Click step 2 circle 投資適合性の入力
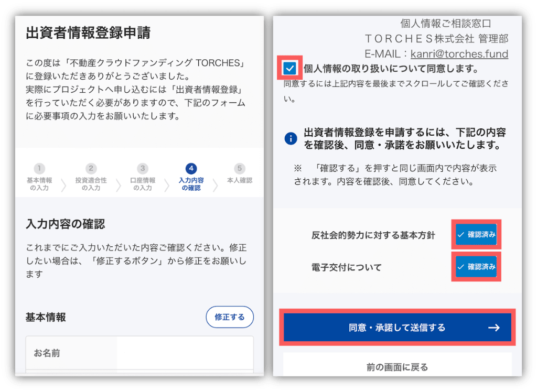This screenshot has width=537, height=392. [91, 168]
